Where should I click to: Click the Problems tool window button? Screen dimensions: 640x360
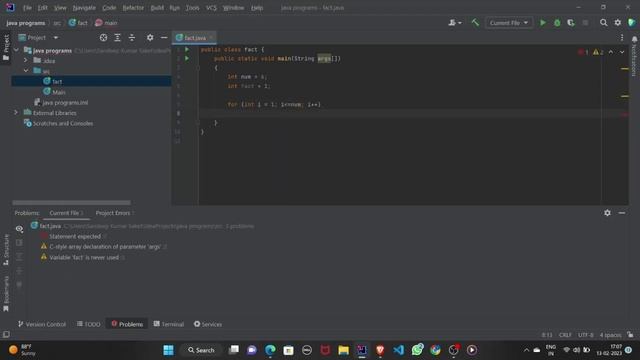click(x=127, y=324)
